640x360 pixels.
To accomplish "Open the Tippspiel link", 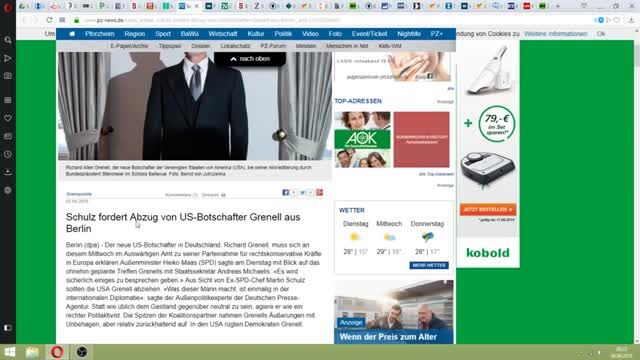I will [170, 46].
